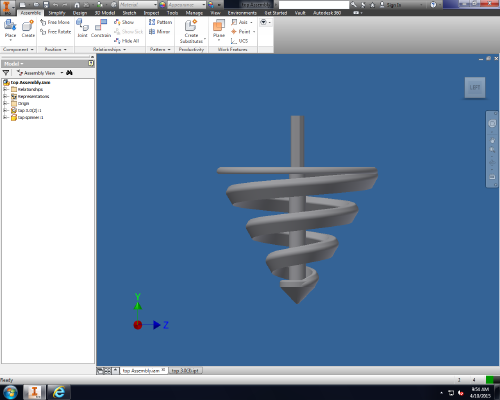Switch to the Design ribbon tab
500x400 pixels.
coord(80,13)
